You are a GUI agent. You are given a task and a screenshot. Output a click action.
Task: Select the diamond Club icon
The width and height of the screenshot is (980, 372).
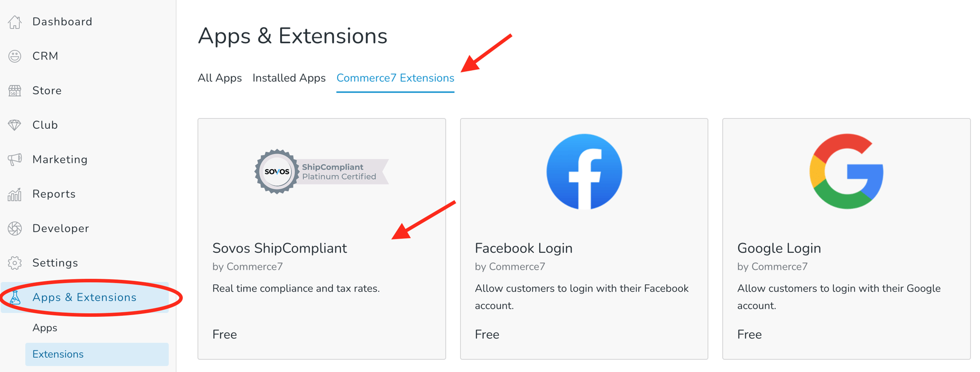tap(15, 124)
